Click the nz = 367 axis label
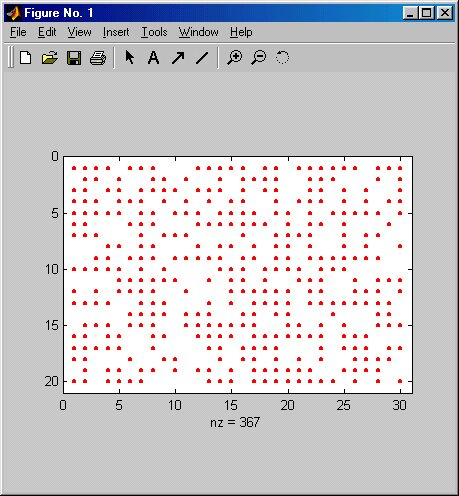 tap(235, 422)
